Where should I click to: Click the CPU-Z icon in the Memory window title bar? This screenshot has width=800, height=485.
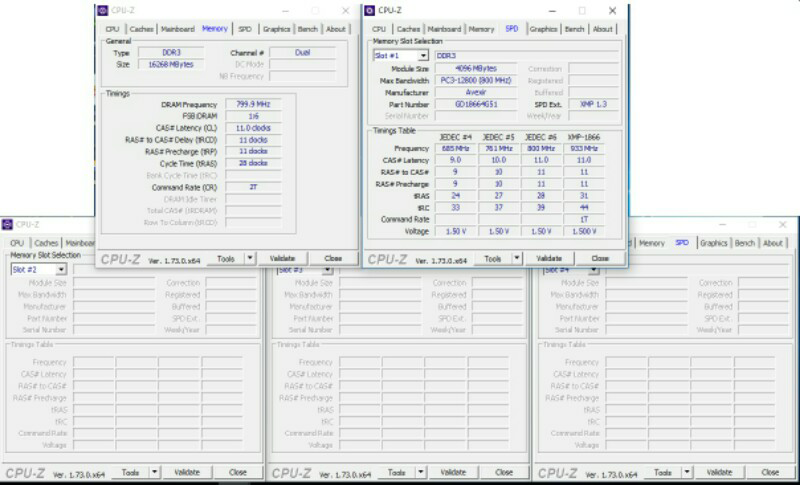point(103,10)
